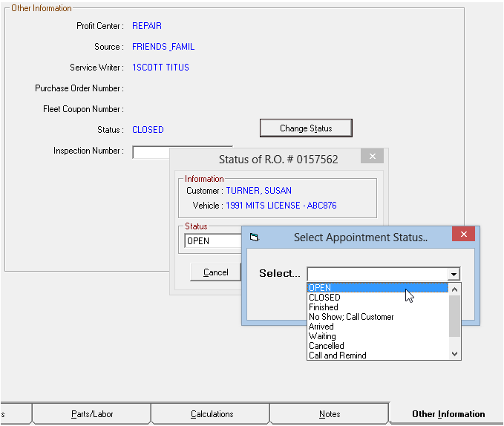The height and width of the screenshot is (426, 504).
Task: Switch to the Parts/Labor tab
Action: (91, 414)
